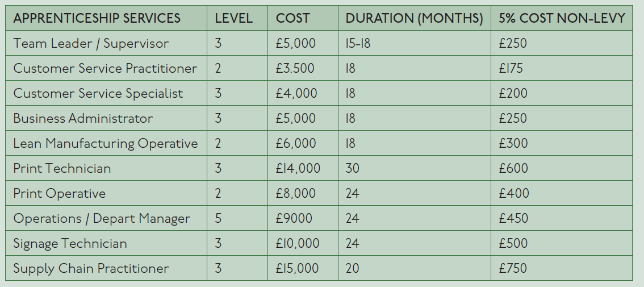This screenshot has width=644, height=287.
Task: Click the 5% Cost Non-Levy header
Action: [562, 19]
